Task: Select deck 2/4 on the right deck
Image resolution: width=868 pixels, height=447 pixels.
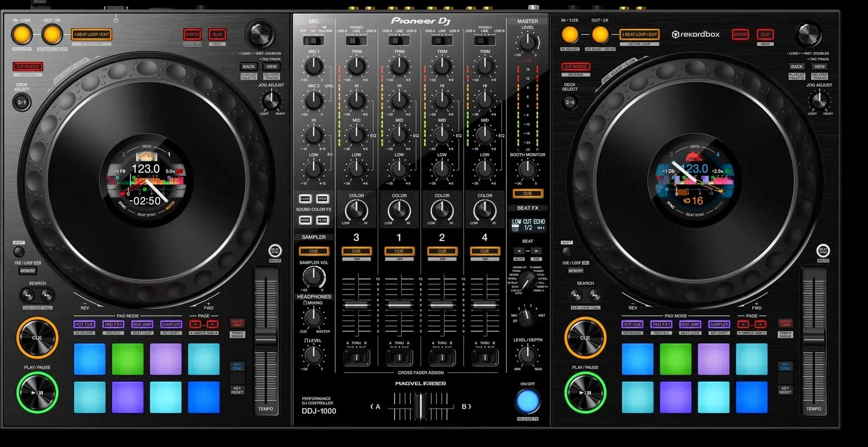Action: (570, 102)
